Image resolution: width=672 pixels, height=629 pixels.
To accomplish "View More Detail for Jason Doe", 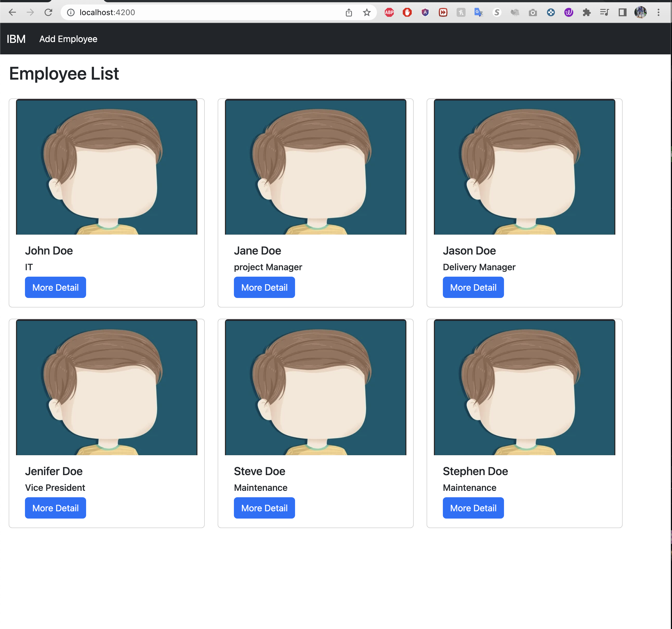I will coord(473,288).
